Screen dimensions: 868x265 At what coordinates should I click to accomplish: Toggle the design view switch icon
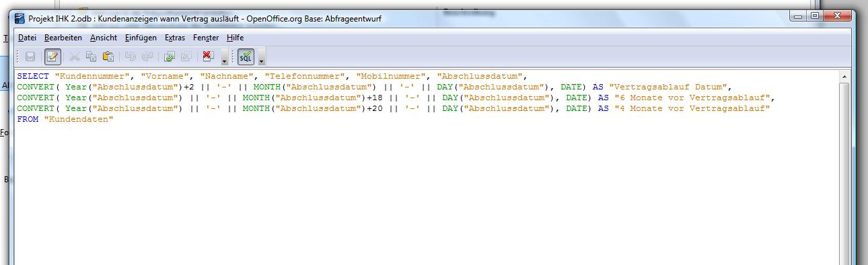[186, 57]
